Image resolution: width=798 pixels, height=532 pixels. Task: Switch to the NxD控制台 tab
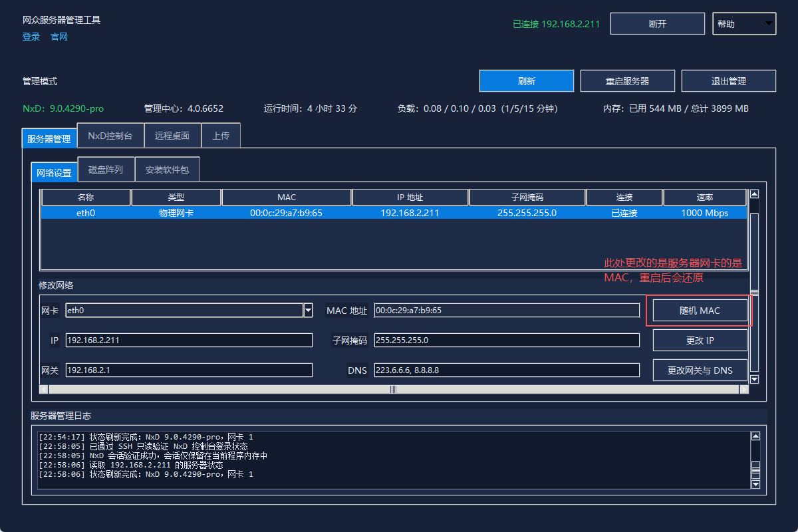110,135
